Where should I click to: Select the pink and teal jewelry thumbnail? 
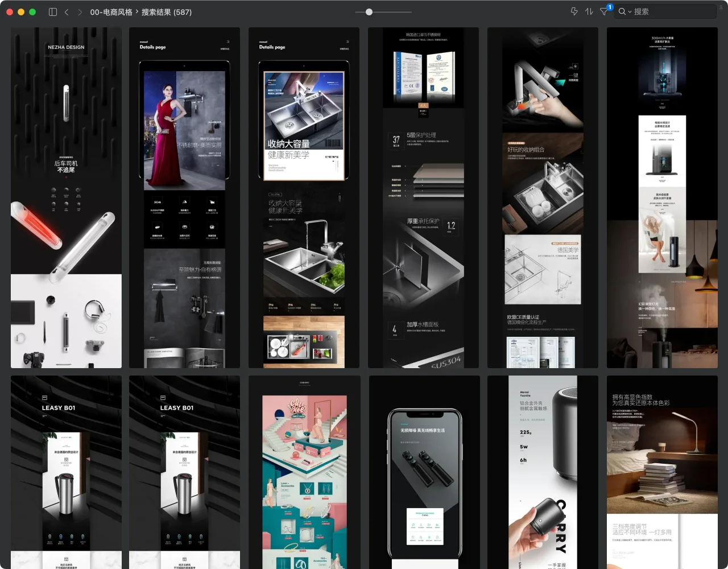304,472
